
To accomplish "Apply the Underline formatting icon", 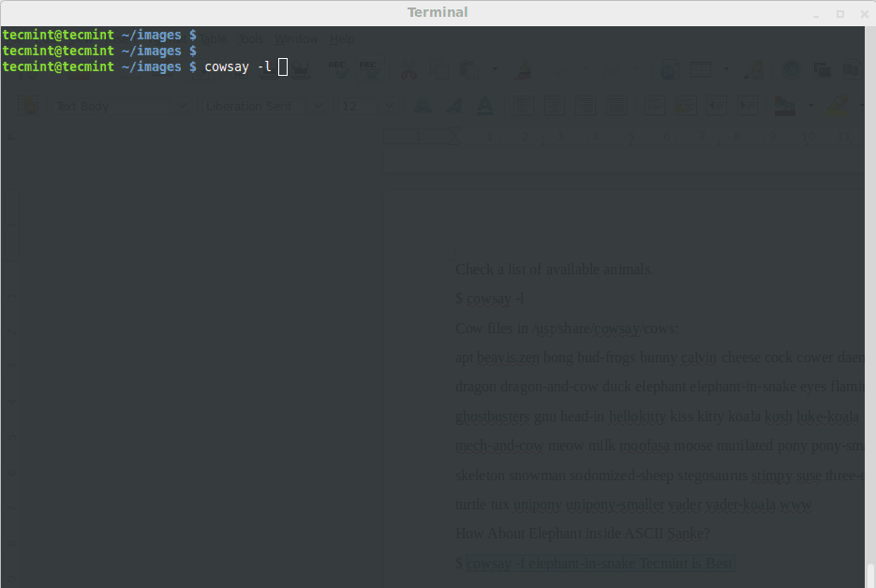I will tap(483, 106).
